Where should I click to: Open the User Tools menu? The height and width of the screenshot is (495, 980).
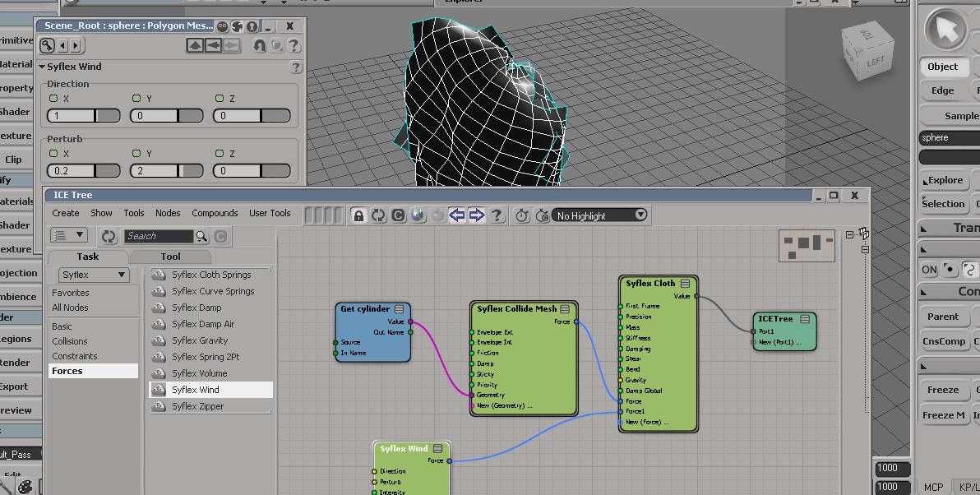(270, 213)
